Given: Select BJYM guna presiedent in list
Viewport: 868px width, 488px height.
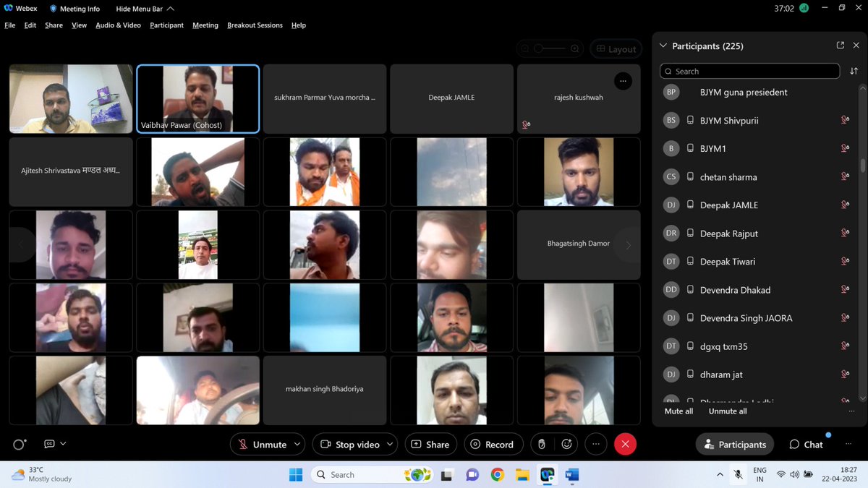Looking at the screenshot, I should click(757, 93).
